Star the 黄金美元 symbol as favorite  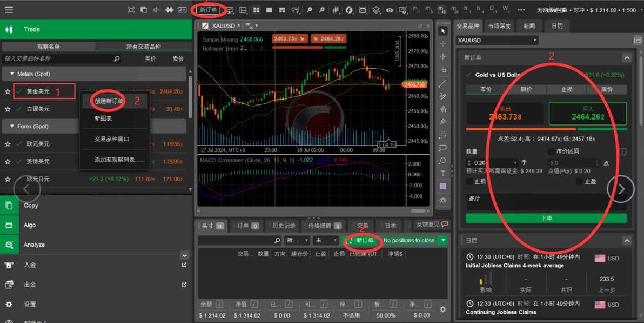[x=8, y=91]
